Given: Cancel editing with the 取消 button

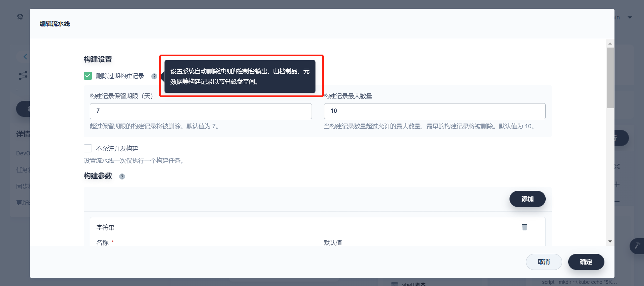Looking at the screenshot, I should pos(544,262).
